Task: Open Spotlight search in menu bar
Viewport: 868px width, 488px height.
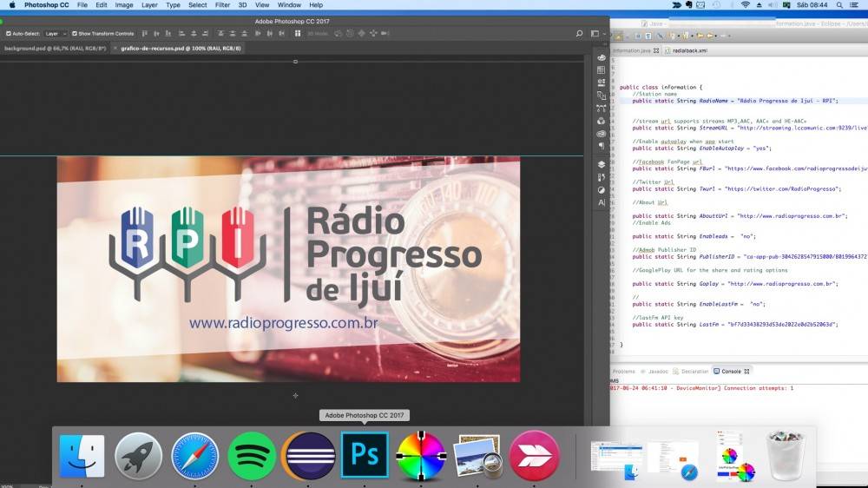Action: 839,5
